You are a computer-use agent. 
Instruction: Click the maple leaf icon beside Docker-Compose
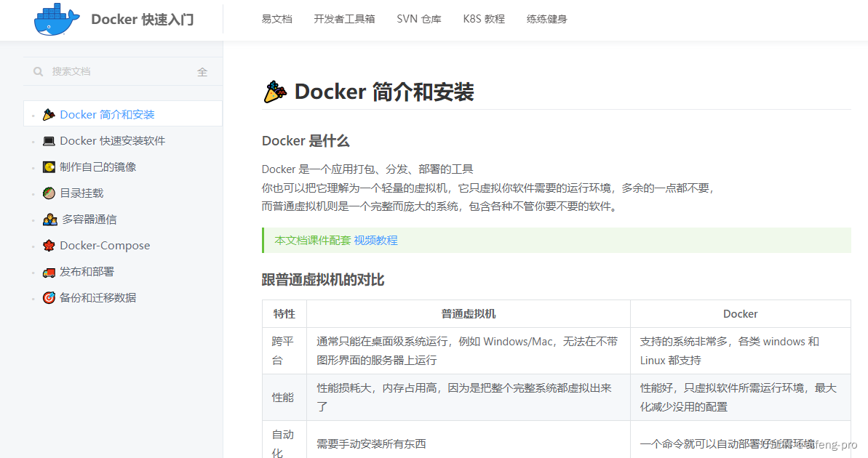tap(49, 246)
